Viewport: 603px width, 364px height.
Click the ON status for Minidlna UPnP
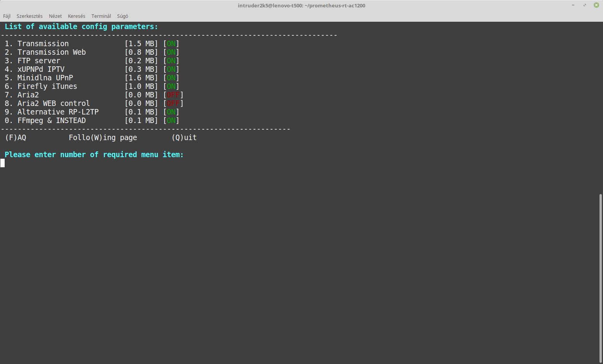[x=171, y=78]
